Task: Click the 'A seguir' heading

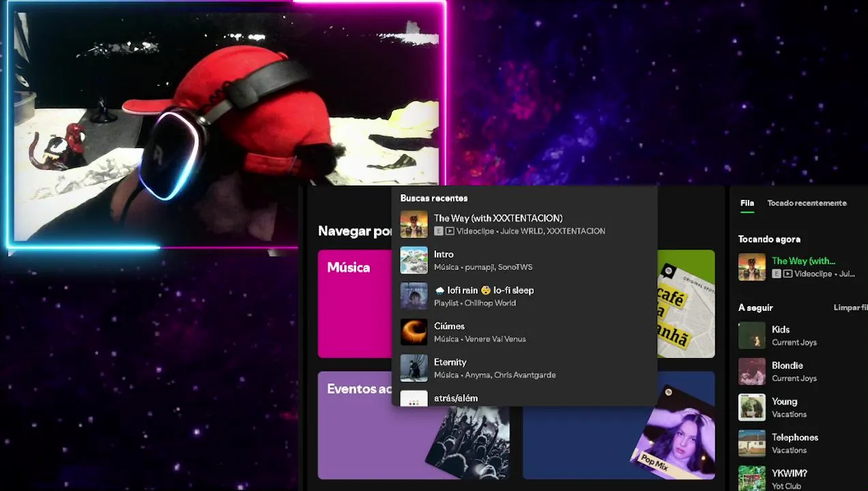Action: (755, 308)
